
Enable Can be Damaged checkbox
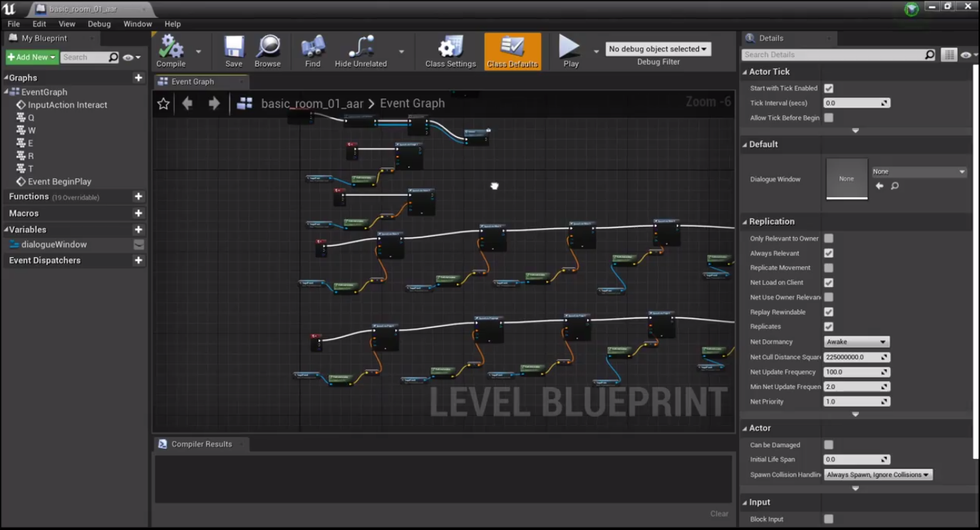828,445
